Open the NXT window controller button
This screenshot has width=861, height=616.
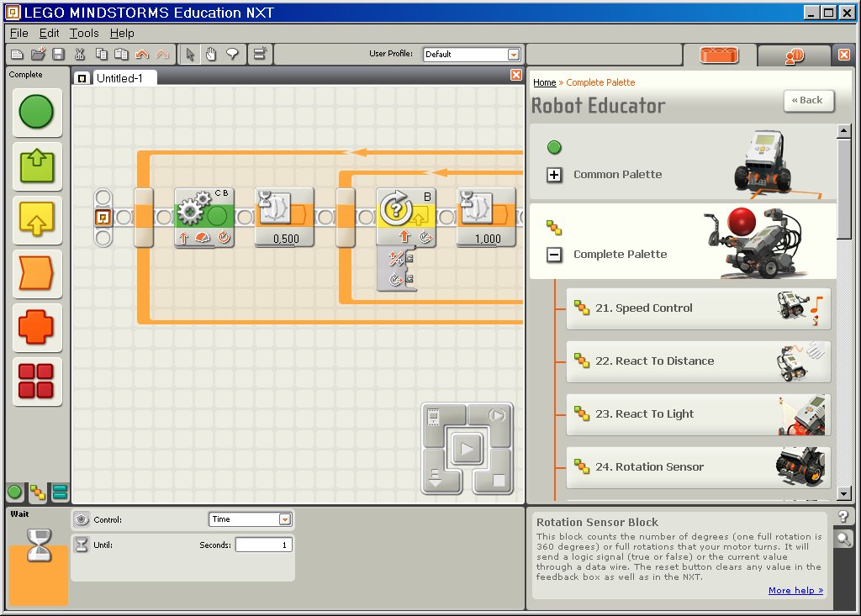click(x=435, y=417)
